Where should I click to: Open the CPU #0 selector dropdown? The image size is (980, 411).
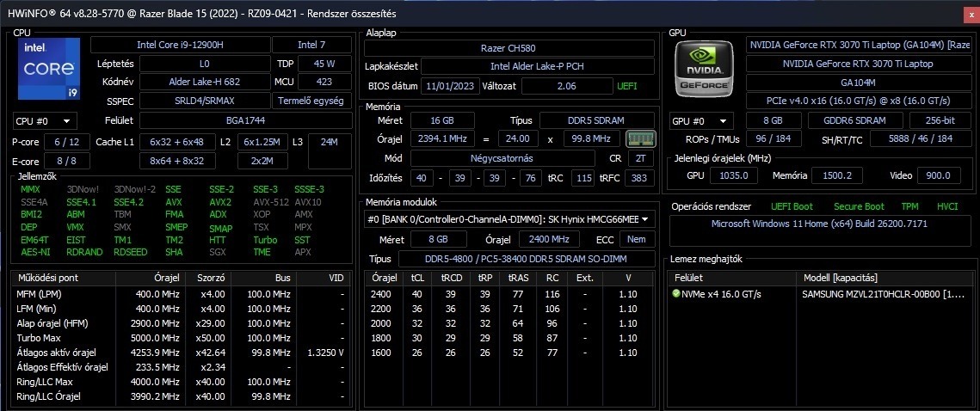point(45,121)
